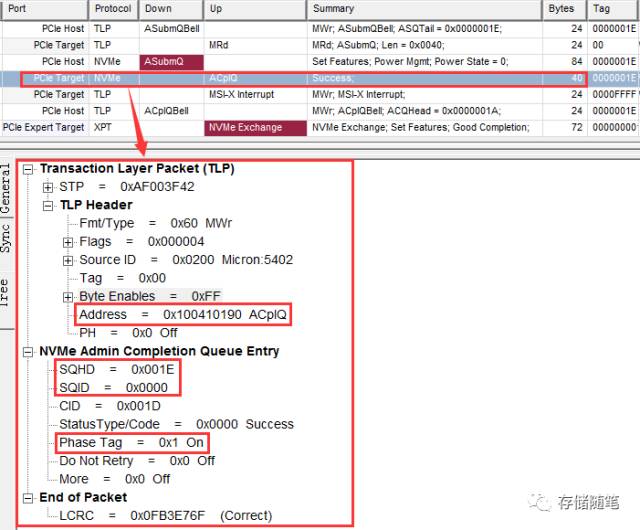This screenshot has width=640, height=530.
Task: Click the 72 bytes cell
Action: [x=565, y=128]
